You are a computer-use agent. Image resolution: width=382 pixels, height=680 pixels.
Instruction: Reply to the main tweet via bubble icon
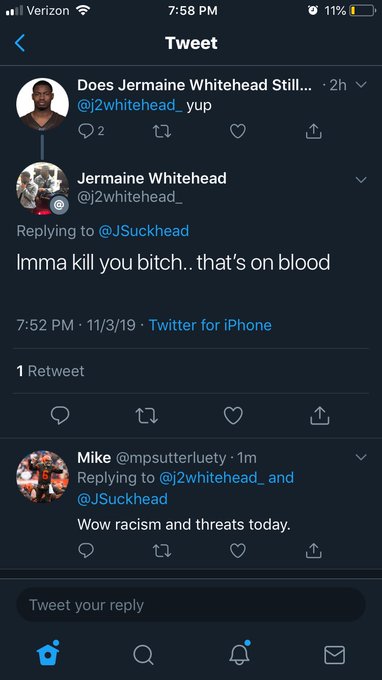(x=60, y=415)
